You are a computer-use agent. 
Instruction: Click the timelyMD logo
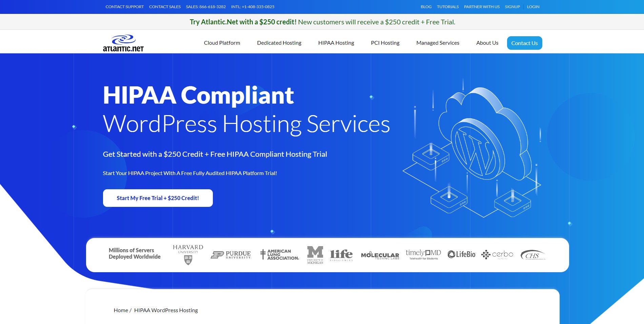(423, 254)
